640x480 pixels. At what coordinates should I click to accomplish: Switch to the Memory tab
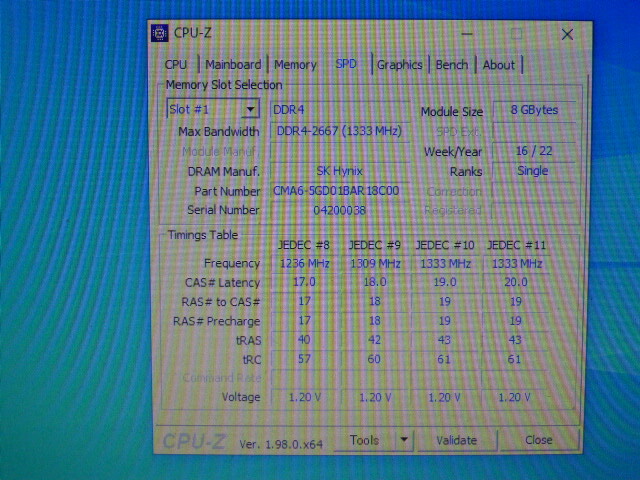[x=295, y=64]
